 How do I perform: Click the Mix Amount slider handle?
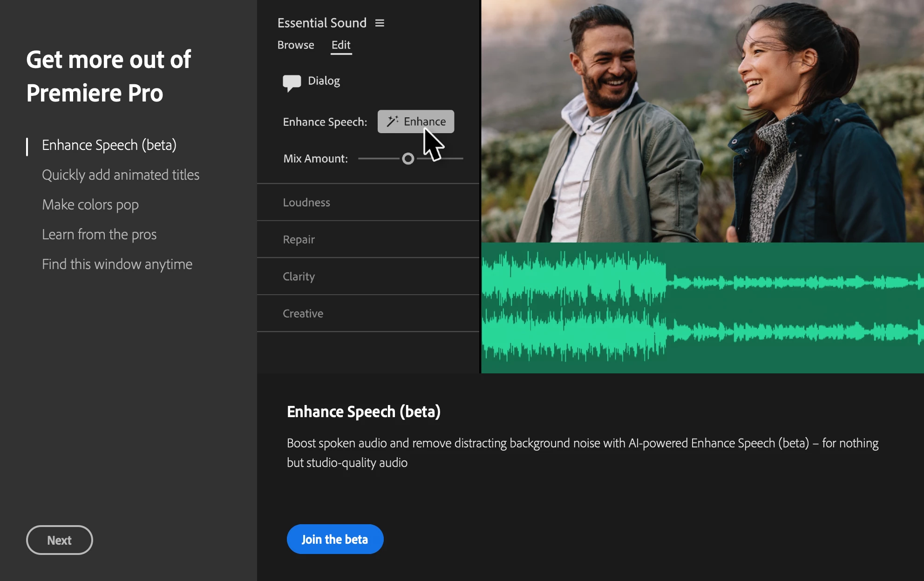click(x=408, y=159)
